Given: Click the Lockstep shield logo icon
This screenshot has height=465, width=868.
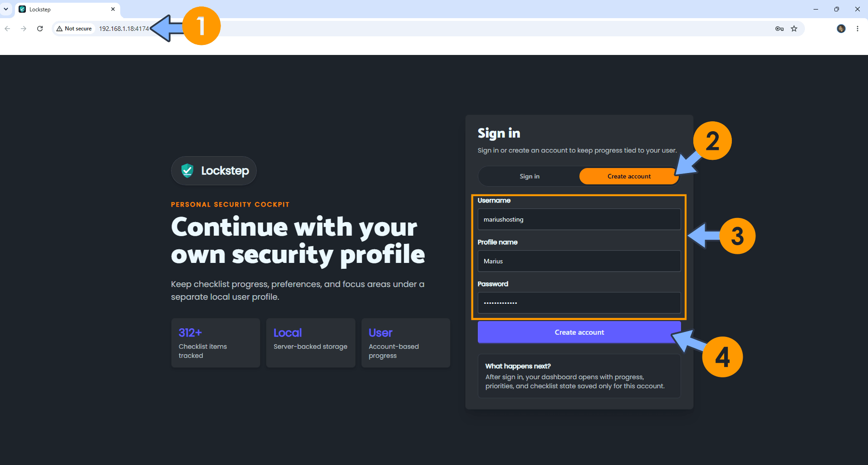Looking at the screenshot, I should coord(187,170).
